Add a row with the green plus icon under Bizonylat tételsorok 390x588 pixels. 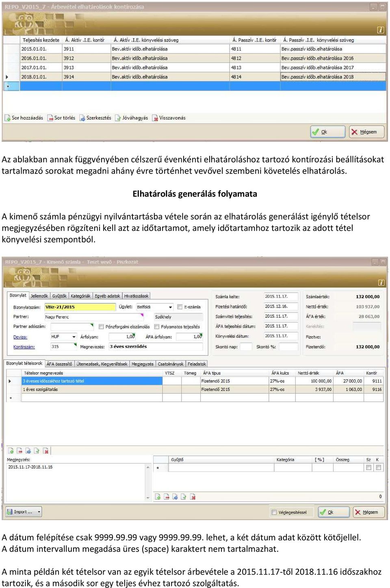pyautogui.click(x=11, y=451)
